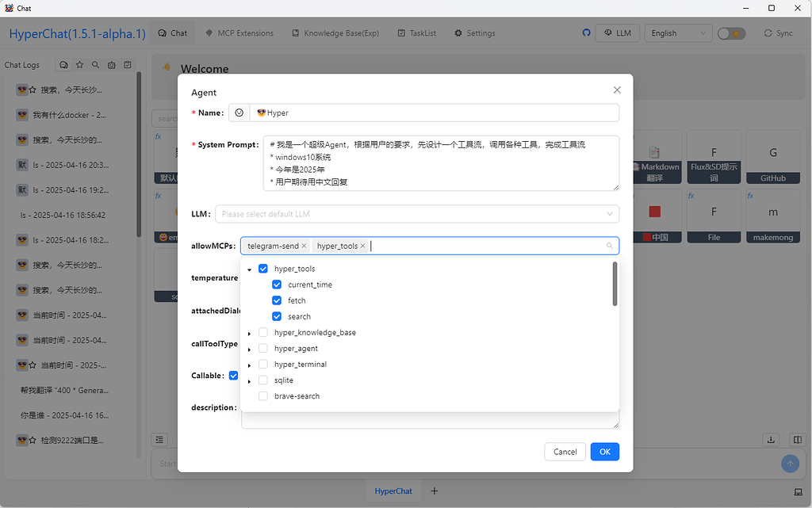Open the LLM default selection dropdown

417,214
